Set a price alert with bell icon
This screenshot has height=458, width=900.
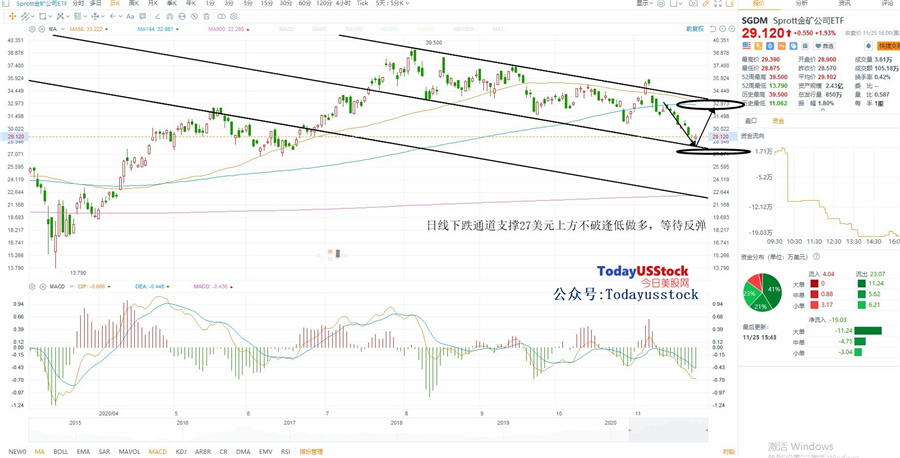click(x=868, y=46)
